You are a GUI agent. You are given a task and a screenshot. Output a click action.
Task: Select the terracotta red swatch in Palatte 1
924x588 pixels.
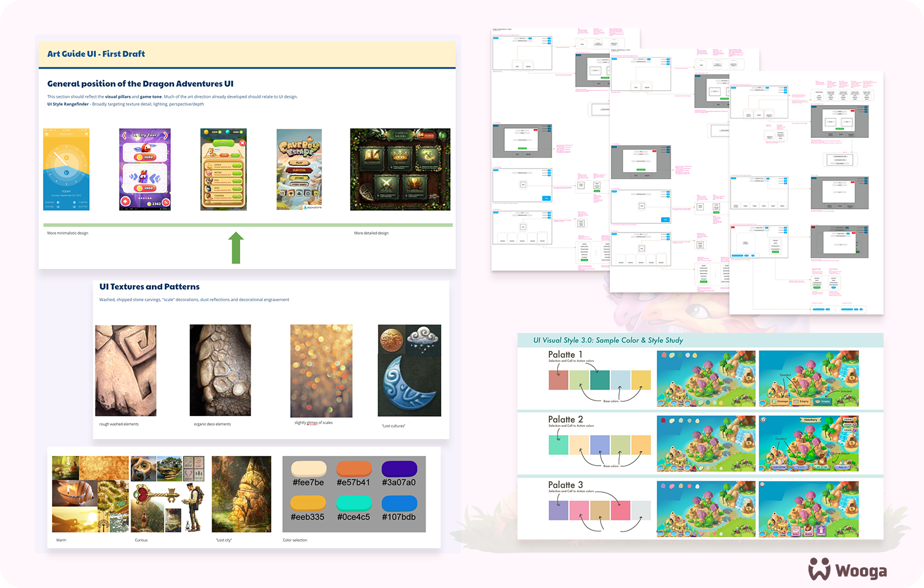[x=558, y=380]
